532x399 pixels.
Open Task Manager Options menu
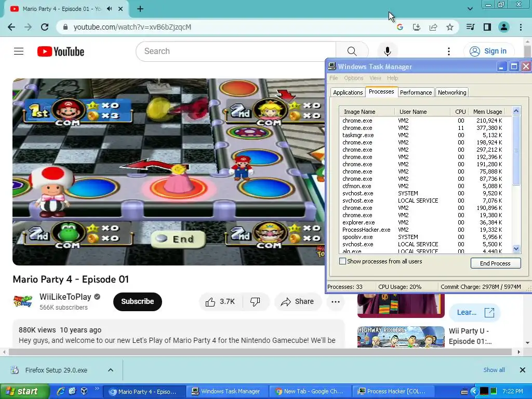click(353, 78)
